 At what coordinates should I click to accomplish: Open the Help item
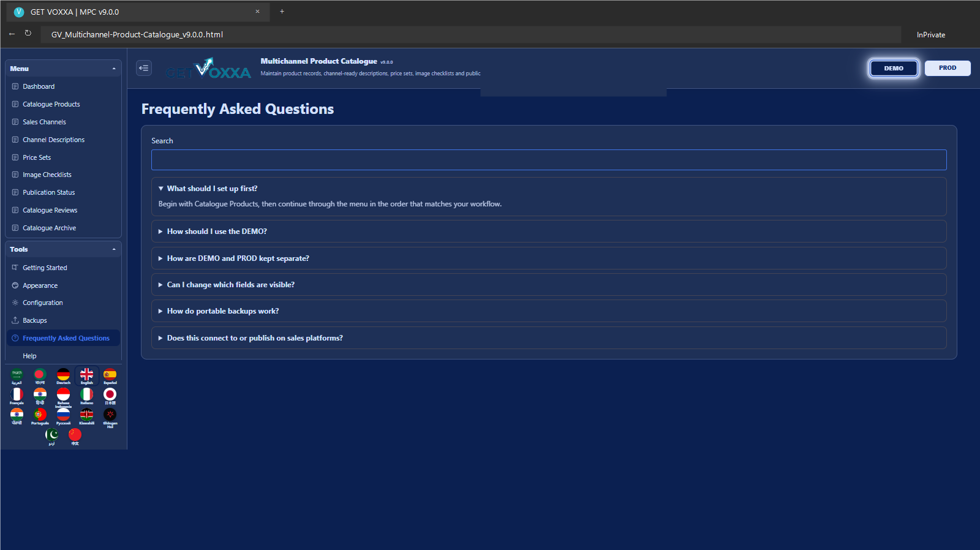click(x=63, y=356)
